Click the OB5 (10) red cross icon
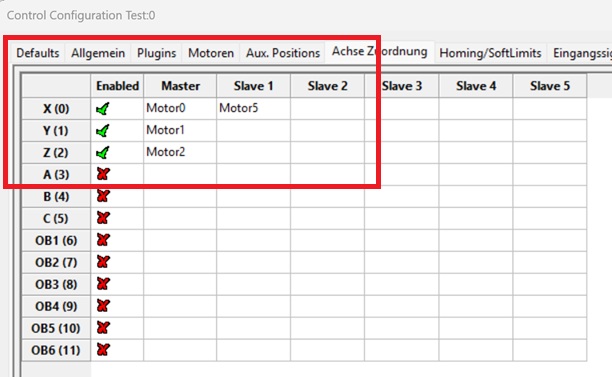 point(103,327)
